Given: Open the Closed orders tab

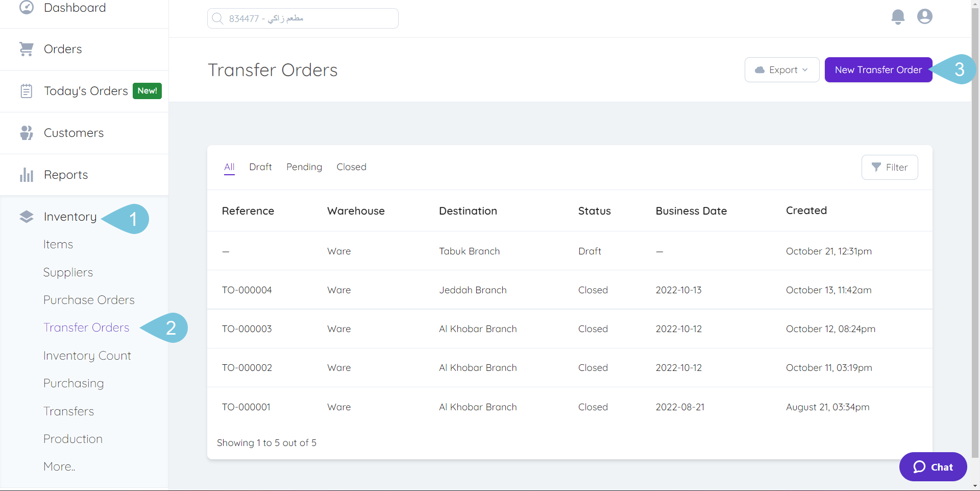Looking at the screenshot, I should coord(351,167).
